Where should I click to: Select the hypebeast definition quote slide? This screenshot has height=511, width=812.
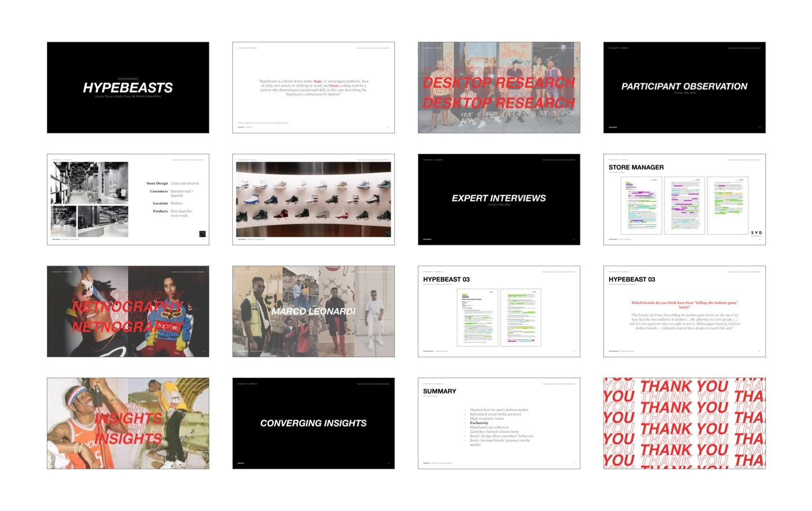click(313, 88)
